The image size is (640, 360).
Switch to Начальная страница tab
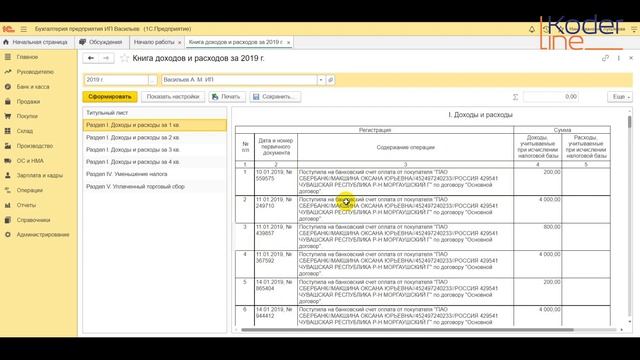coord(36,42)
